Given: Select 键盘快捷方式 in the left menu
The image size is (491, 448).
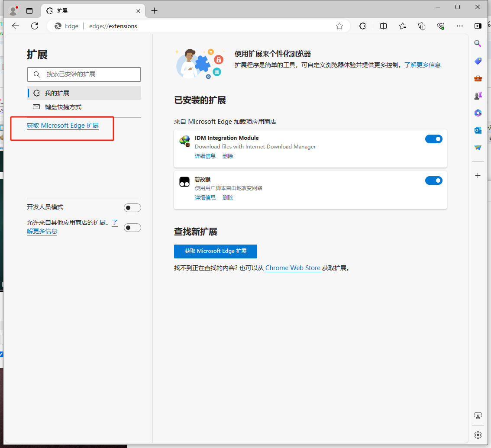Looking at the screenshot, I should [x=63, y=107].
